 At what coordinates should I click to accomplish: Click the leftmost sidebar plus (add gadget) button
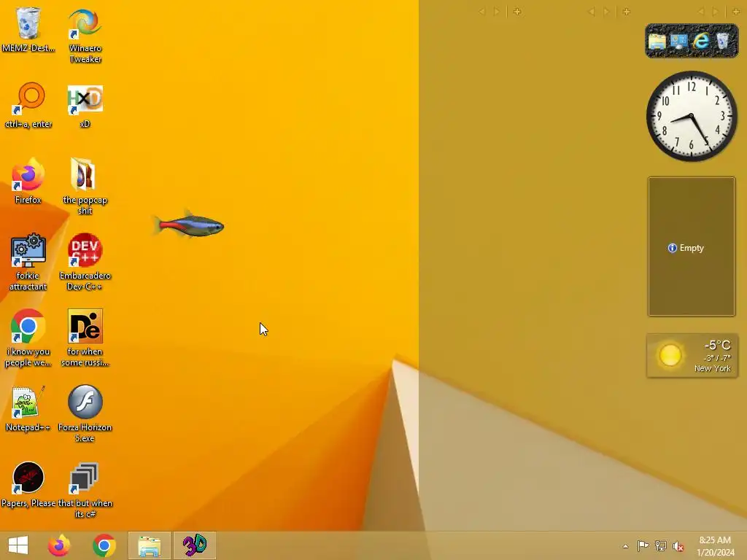(517, 12)
